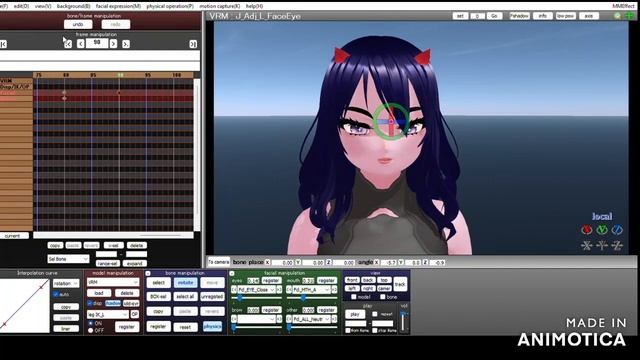The image size is (640, 360).
Task: Toggle play repeat checkbox
Action: 375,314
